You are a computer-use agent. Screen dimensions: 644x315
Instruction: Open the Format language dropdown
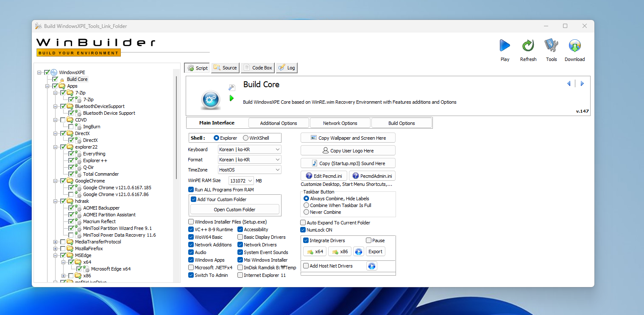[x=249, y=160]
